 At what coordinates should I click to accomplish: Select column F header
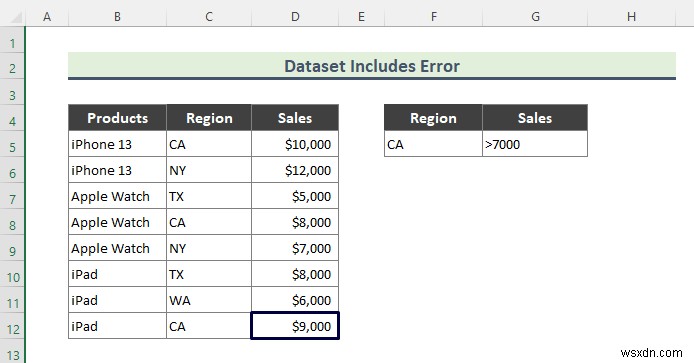433,17
